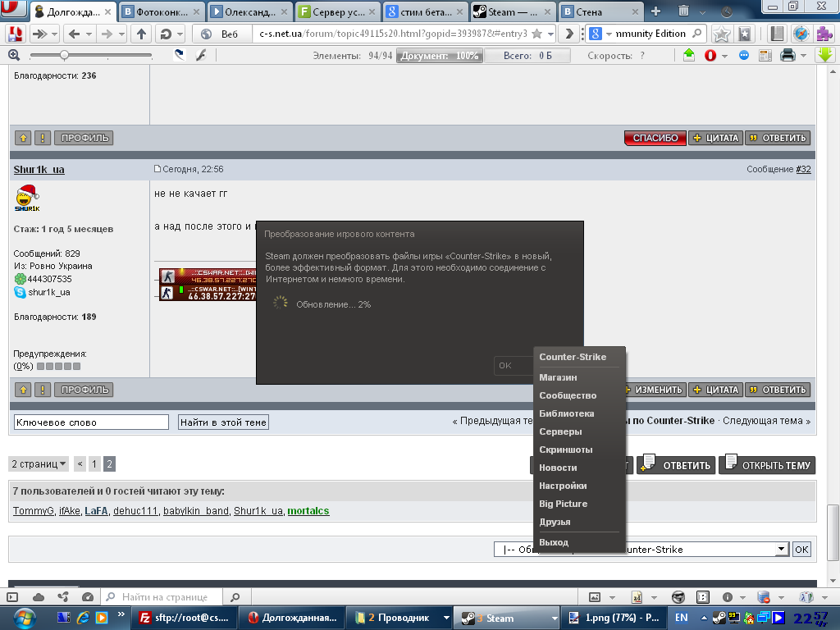The height and width of the screenshot is (630, 840).
Task: Click the fast forward navigation icon
Action: 39,34
